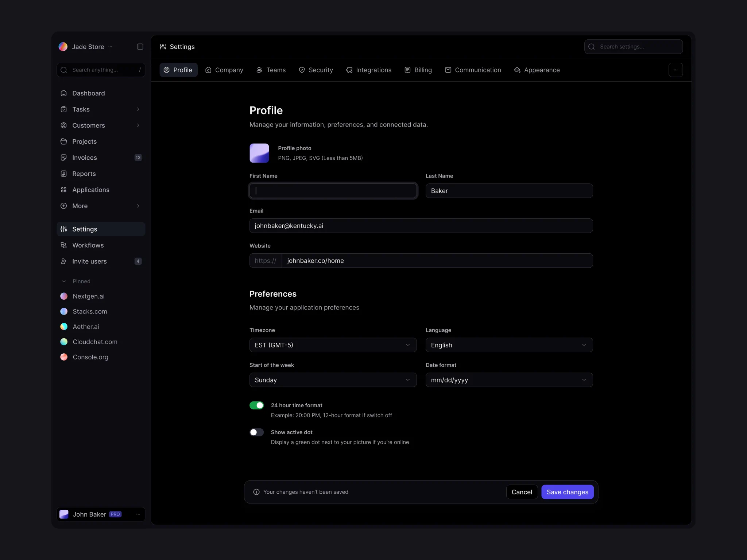
Task: Collapse the Pinned section
Action: click(x=64, y=281)
